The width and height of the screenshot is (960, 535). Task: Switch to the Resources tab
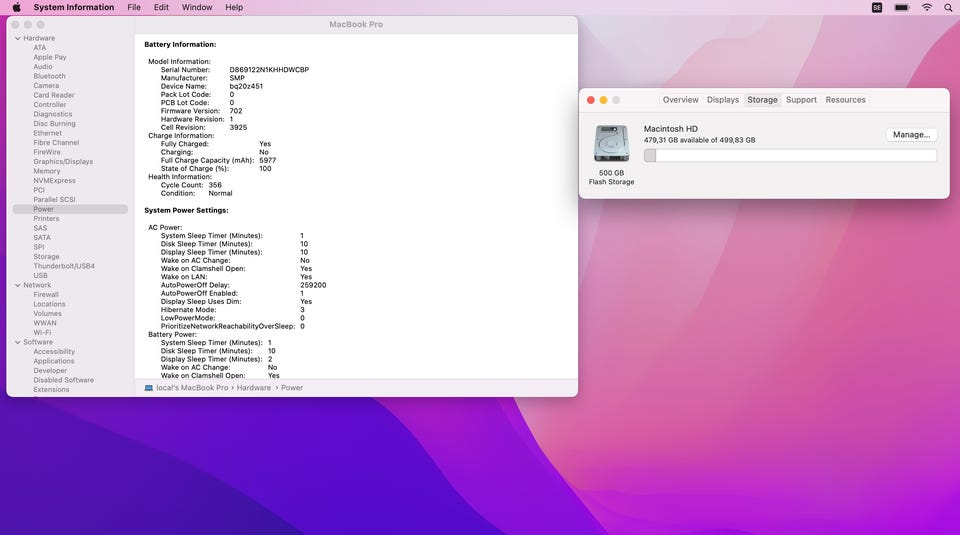click(x=845, y=100)
